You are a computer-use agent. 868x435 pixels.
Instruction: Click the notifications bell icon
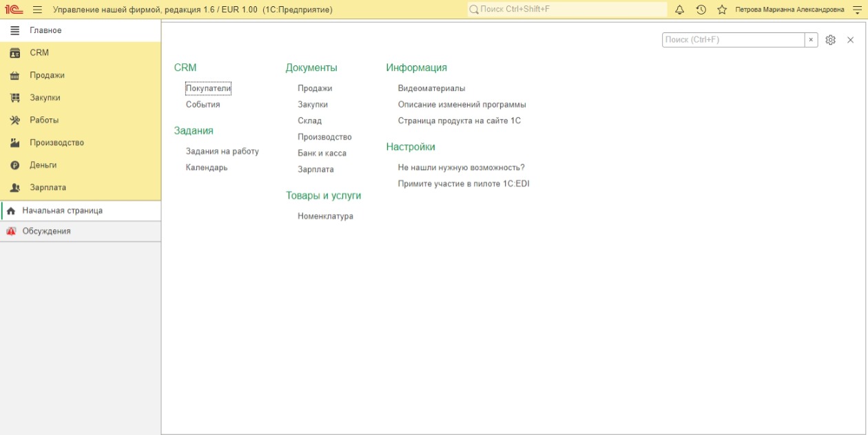tap(679, 10)
